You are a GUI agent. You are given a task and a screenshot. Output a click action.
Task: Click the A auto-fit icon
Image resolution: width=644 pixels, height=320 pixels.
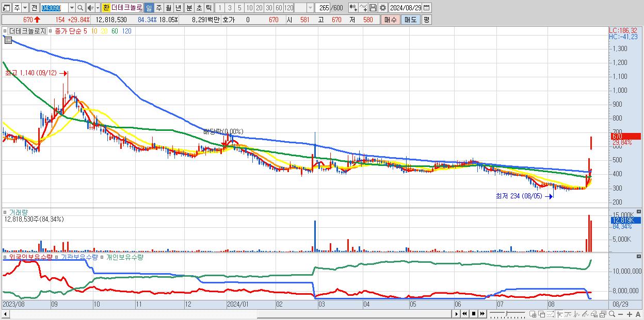click(x=638, y=314)
